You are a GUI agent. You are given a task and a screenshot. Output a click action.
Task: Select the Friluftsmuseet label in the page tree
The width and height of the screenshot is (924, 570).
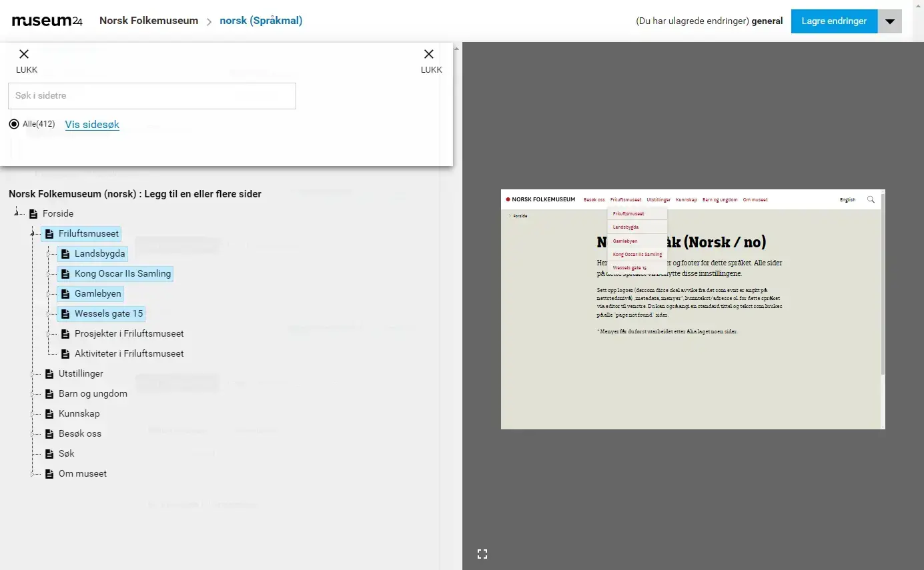coord(89,234)
